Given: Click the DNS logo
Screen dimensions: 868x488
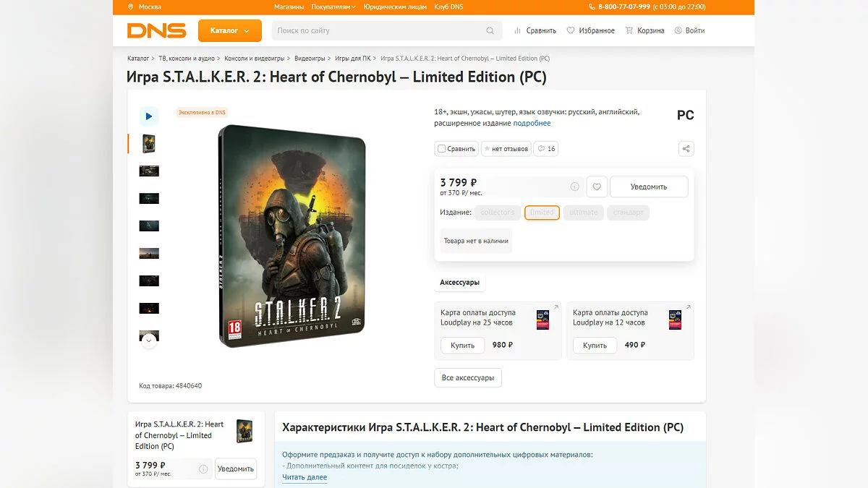Looking at the screenshot, I should coord(156,30).
